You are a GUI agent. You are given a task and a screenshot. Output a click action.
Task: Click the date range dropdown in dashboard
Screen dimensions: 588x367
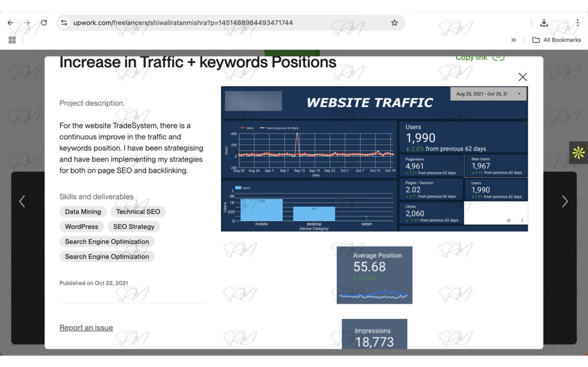pyautogui.click(x=488, y=94)
